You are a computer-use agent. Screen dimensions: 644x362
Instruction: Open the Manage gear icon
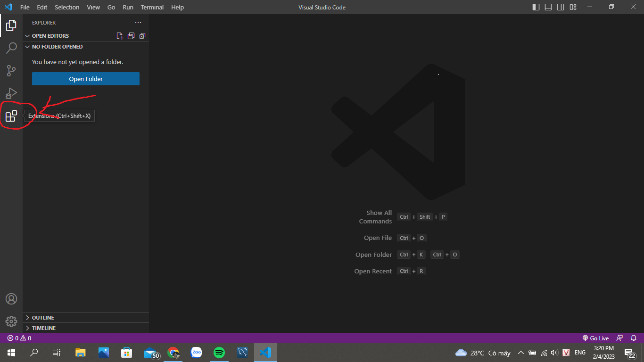(11, 321)
